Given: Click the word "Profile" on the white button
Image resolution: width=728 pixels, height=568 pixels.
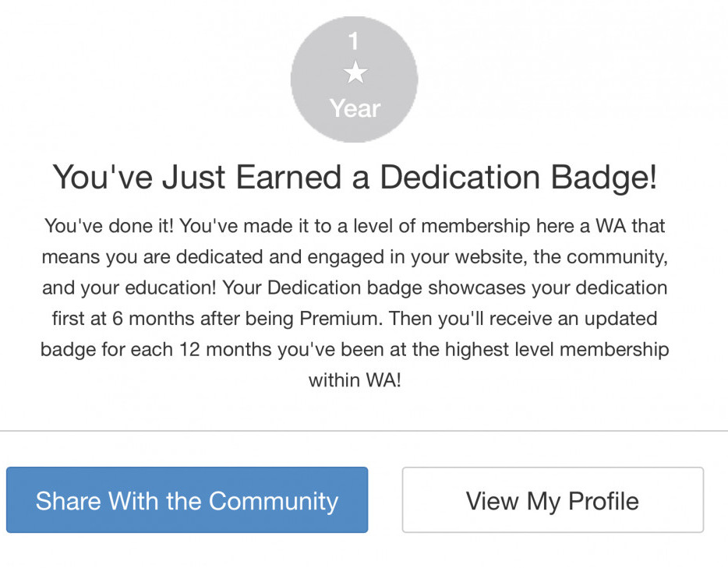Looking at the screenshot, I should (603, 500).
